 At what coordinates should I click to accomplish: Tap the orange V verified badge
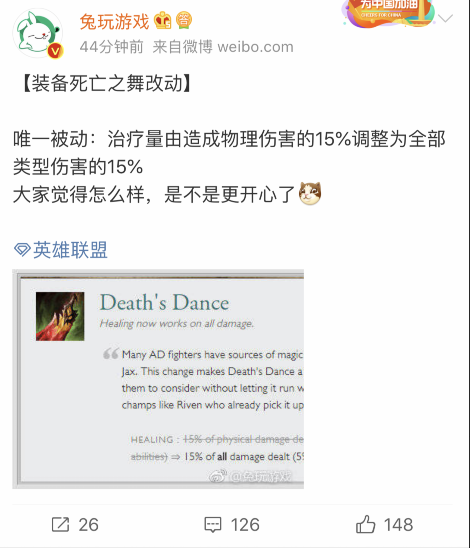click(x=55, y=51)
